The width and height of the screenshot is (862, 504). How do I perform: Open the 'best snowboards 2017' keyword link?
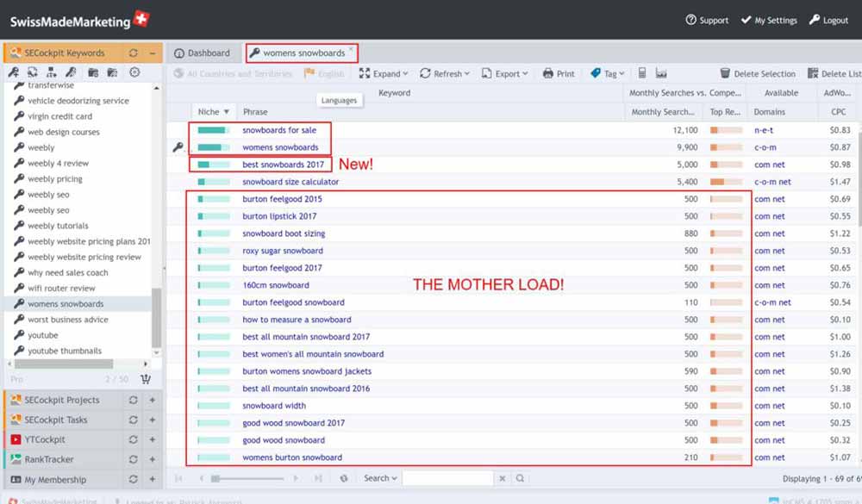click(283, 165)
